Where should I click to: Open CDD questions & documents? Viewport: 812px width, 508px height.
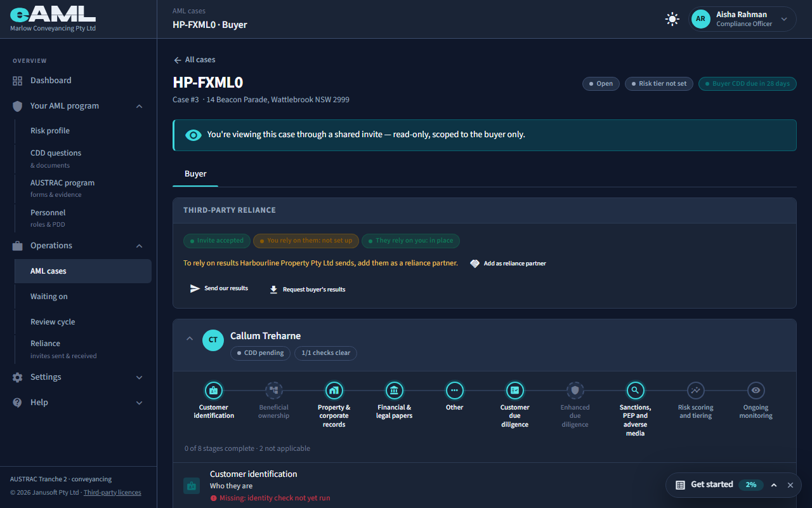82,158
